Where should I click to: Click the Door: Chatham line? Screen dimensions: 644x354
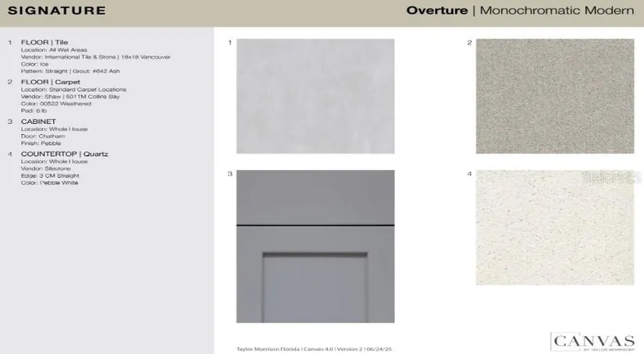pos(43,136)
